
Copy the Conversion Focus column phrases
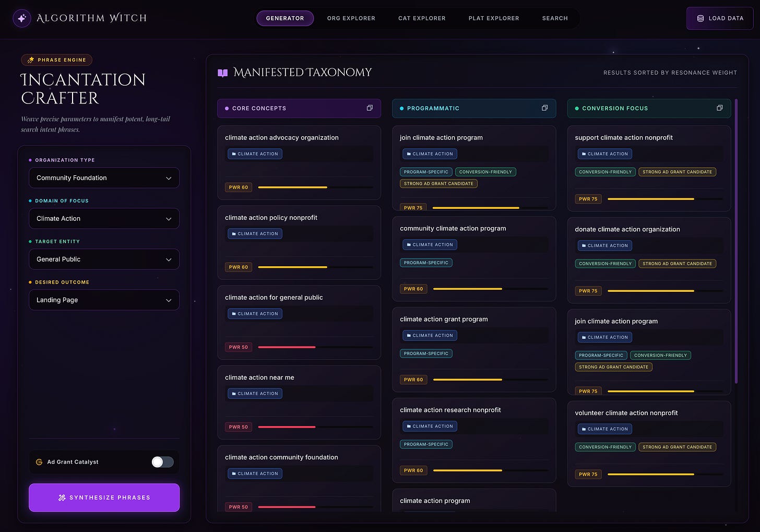click(719, 108)
